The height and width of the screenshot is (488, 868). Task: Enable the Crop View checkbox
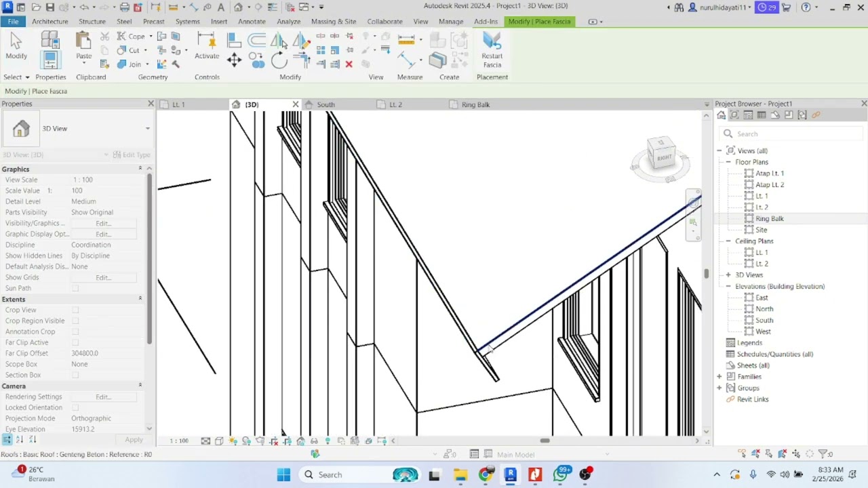pos(75,310)
